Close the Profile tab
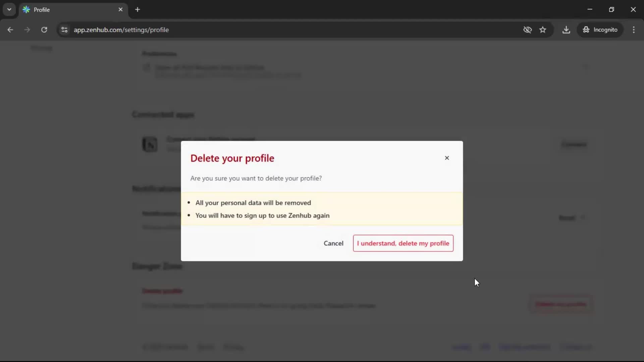 [x=120, y=9]
